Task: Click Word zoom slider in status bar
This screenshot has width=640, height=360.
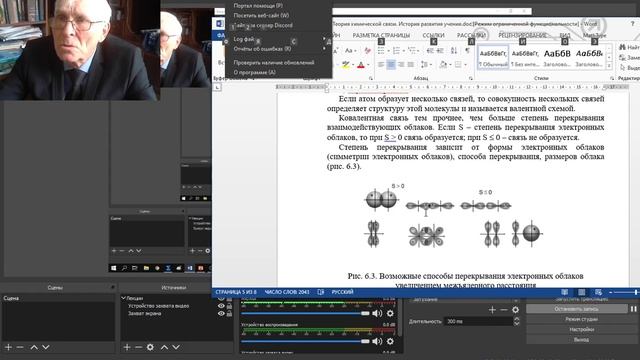Action: [x=626, y=292]
